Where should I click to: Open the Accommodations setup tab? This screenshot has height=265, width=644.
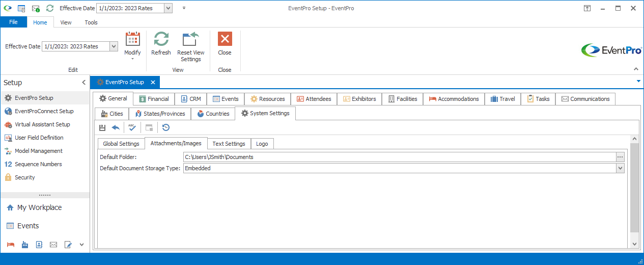click(x=454, y=99)
